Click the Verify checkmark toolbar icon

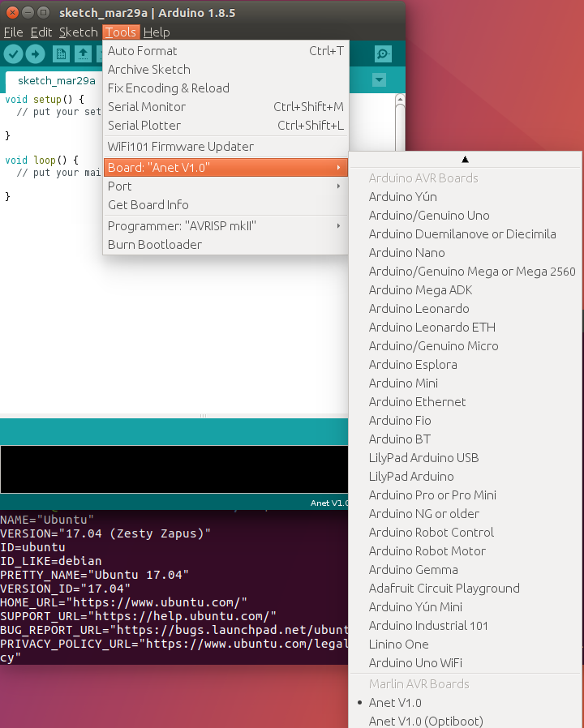pyautogui.click(x=14, y=54)
